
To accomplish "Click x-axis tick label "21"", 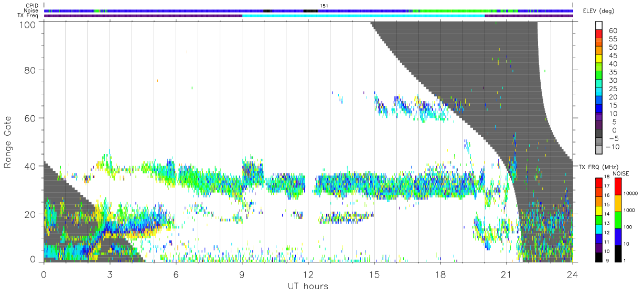I will [507, 274].
